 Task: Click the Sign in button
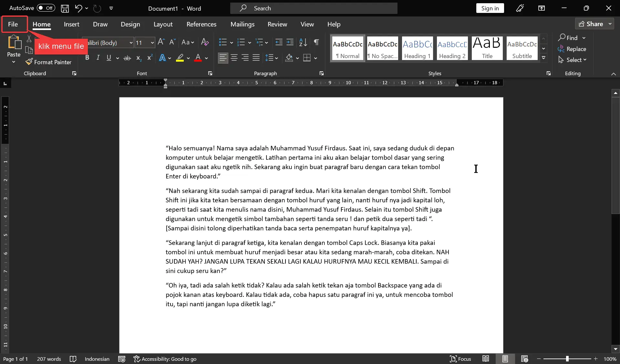pos(490,8)
